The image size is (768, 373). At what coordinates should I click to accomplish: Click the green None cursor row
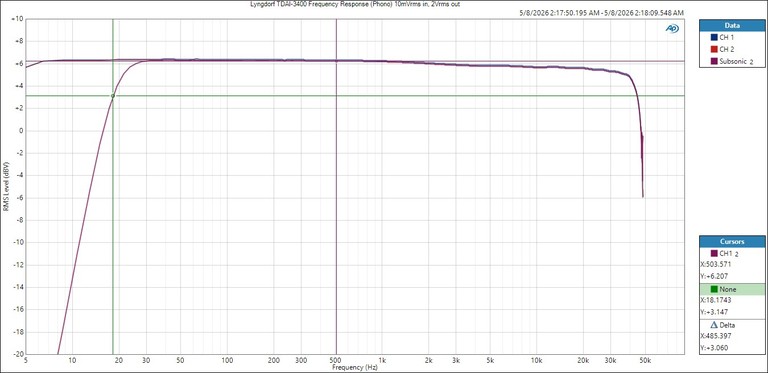tap(732, 289)
